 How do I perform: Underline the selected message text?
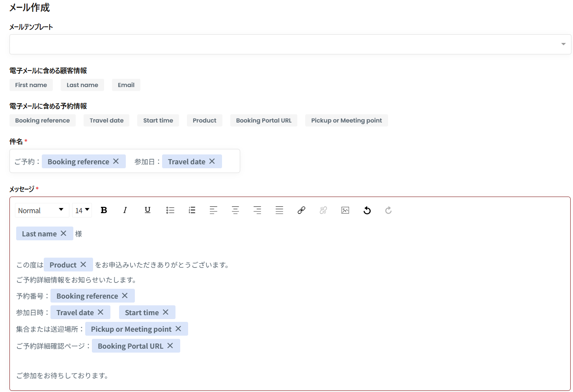147,210
